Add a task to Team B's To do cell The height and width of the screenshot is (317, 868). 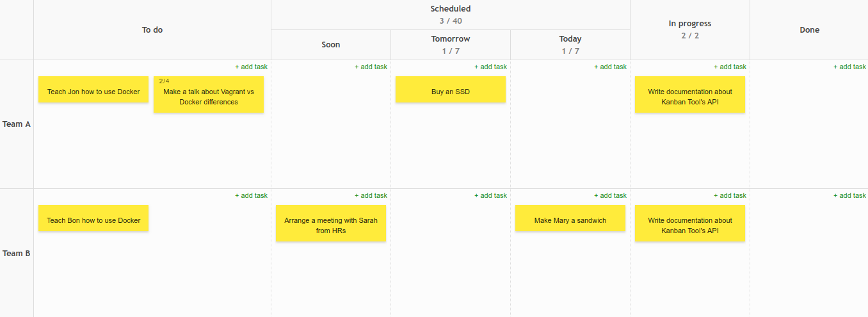[x=251, y=195]
